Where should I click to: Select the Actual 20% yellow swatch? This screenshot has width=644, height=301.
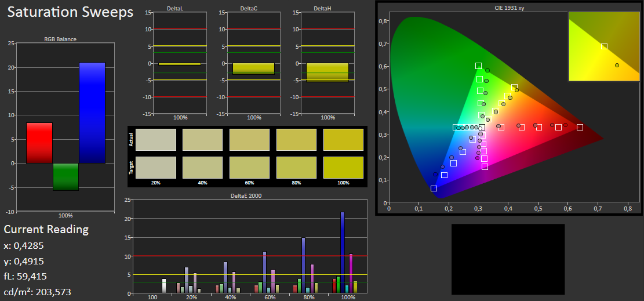[x=156, y=140]
